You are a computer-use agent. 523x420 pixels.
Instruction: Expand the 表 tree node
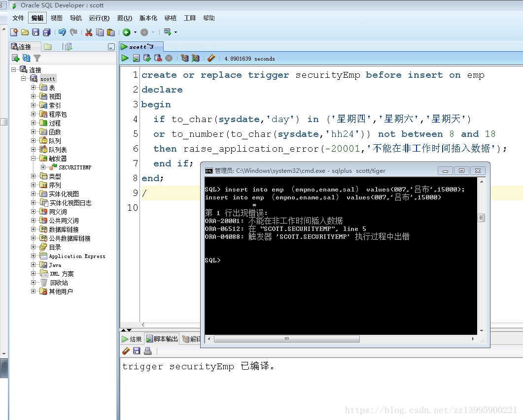pyautogui.click(x=33, y=87)
